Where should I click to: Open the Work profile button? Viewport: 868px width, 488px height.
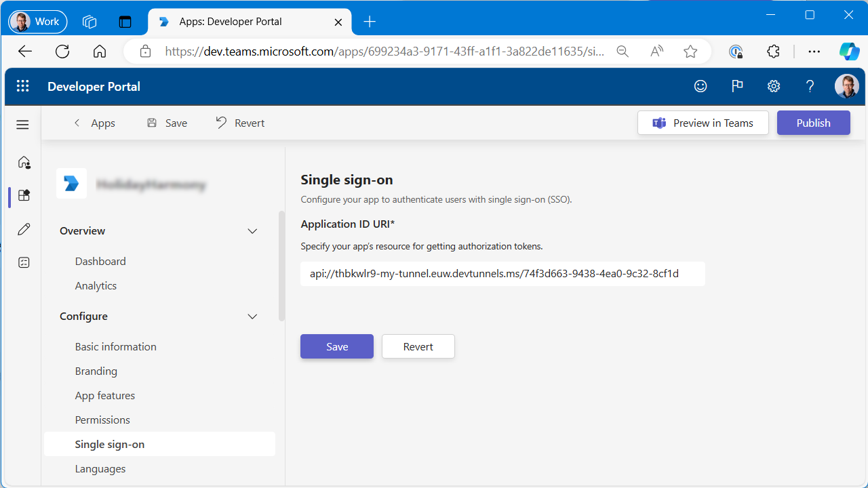[x=38, y=22]
